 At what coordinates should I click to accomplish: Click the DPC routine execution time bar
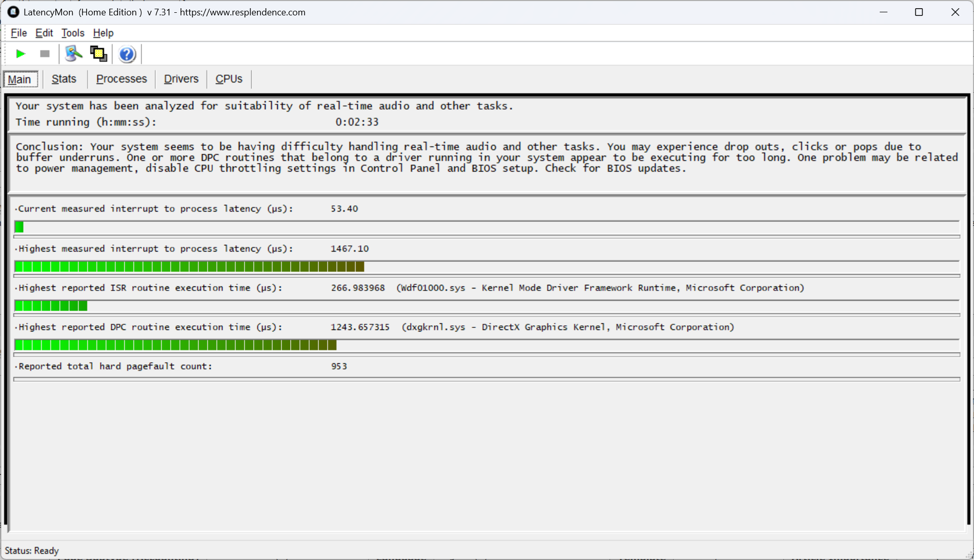click(x=486, y=345)
